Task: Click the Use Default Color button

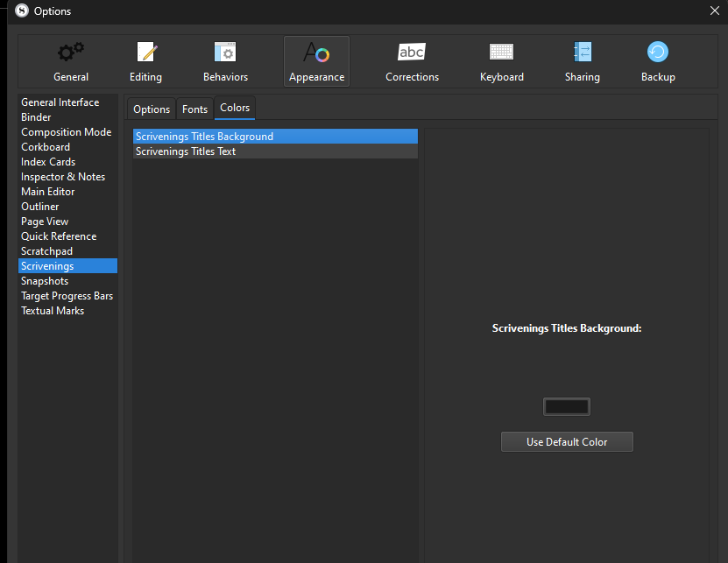Action: click(x=567, y=441)
